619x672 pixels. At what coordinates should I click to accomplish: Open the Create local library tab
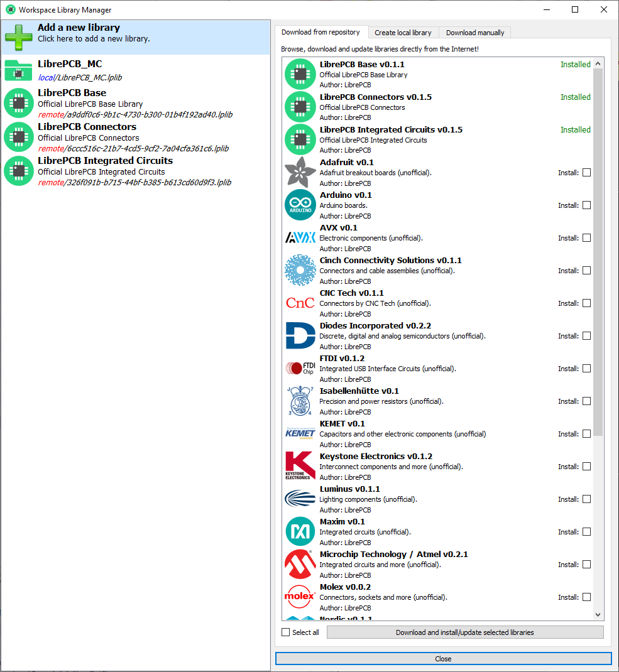pos(403,33)
